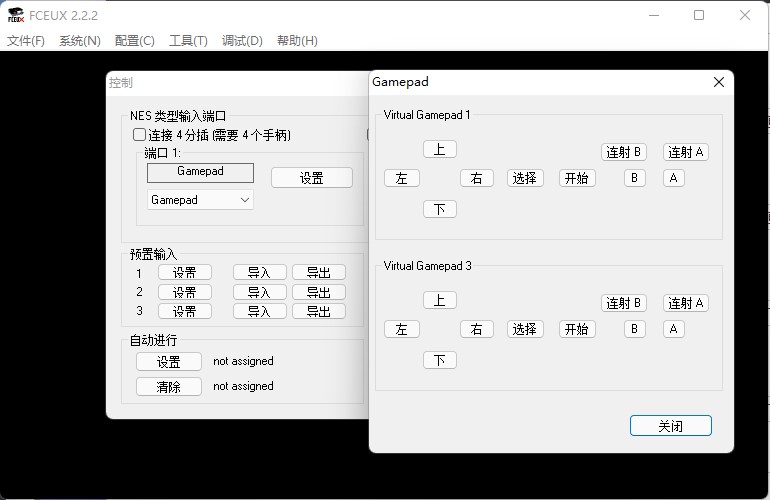Click 导出 for preset input 2
Image resolution: width=770 pixels, height=500 pixels.
(319, 292)
